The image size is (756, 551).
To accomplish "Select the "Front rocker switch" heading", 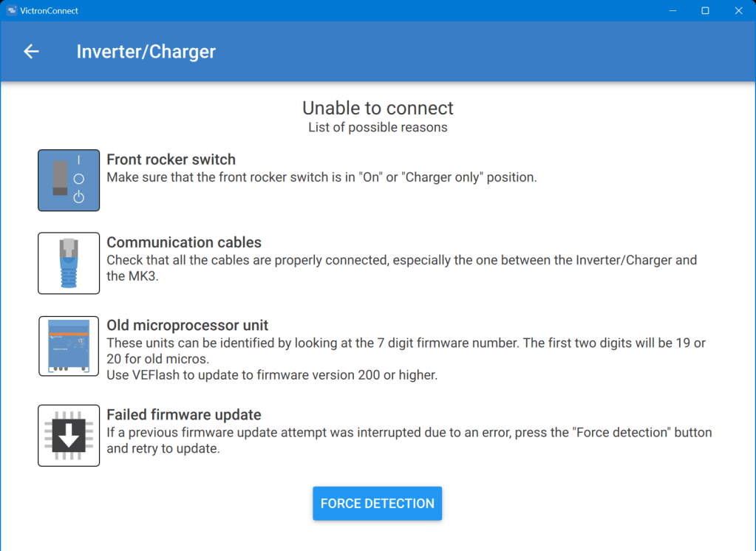I will 171,160.
